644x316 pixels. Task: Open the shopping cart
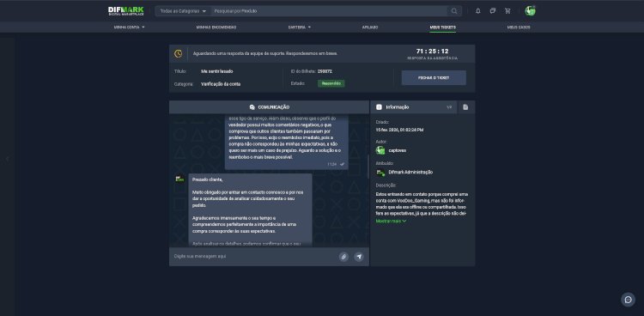click(x=507, y=11)
